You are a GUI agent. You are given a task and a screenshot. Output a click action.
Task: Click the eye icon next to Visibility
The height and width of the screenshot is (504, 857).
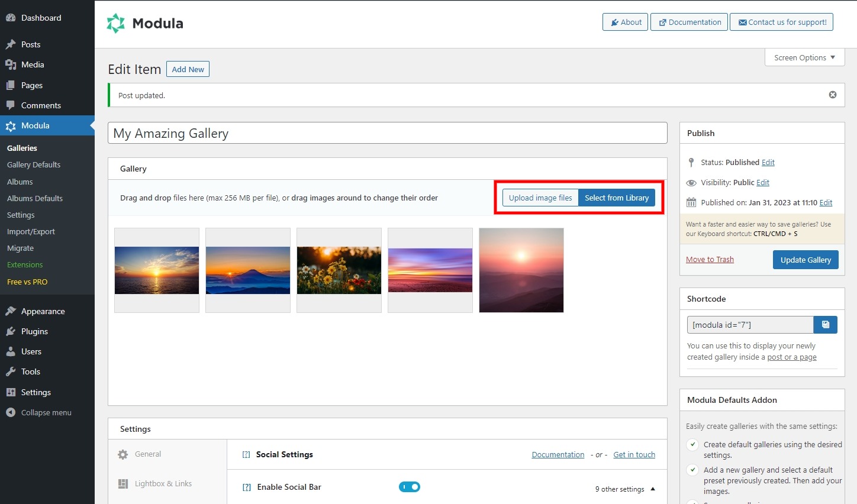click(691, 182)
